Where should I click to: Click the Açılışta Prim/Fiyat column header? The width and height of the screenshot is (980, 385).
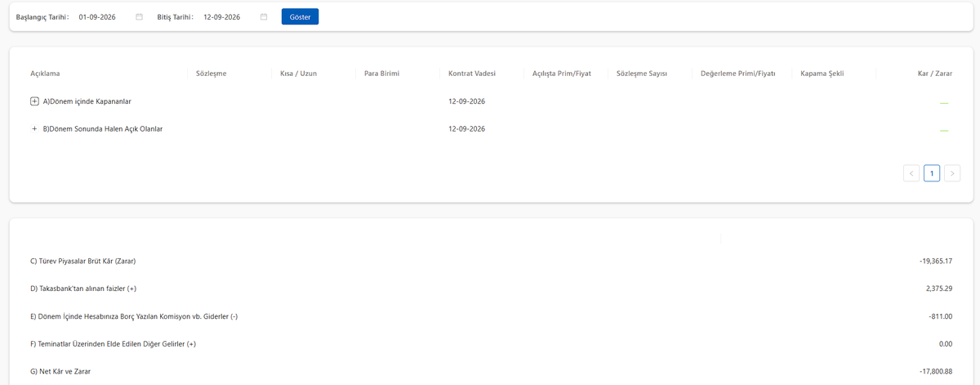(562, 74)
